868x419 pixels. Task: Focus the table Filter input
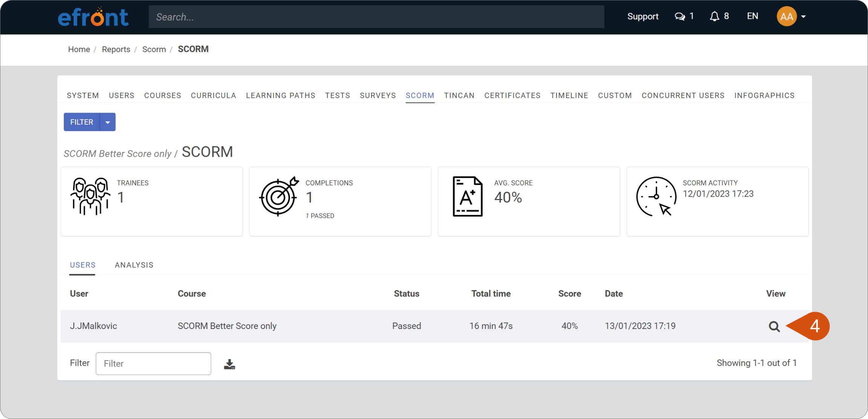(x=153, y=364)
